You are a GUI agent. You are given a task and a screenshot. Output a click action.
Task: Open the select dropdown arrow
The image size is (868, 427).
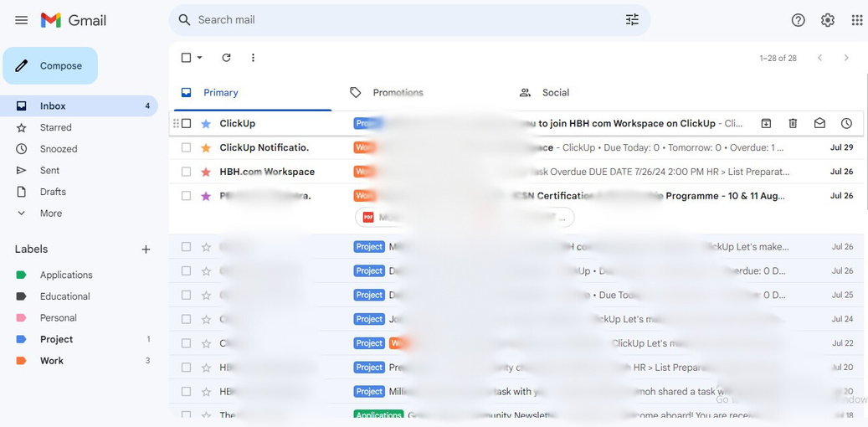click(199, 58)
